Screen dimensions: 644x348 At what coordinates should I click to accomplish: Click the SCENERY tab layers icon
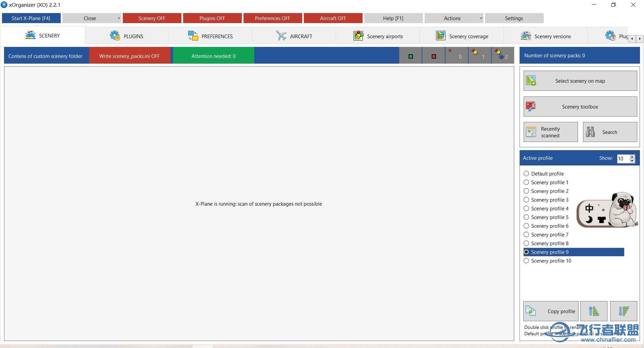31,35
